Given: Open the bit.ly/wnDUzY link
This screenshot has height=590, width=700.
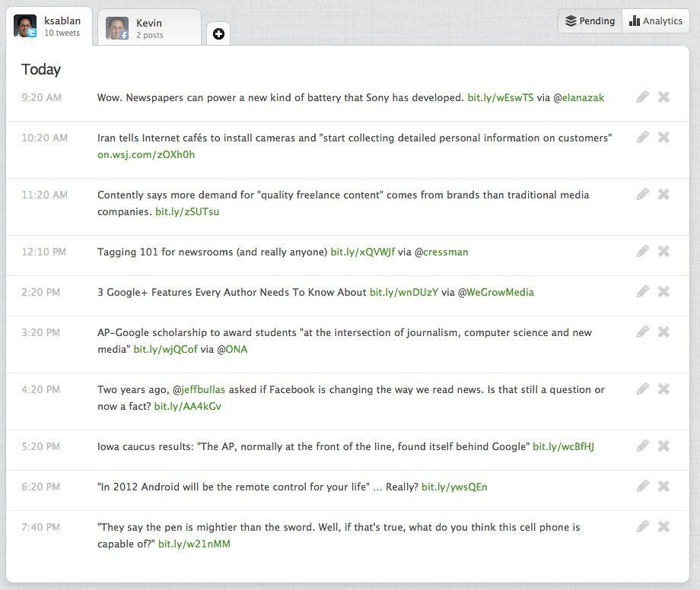Looking at the screenshot, I should [x=404, y=292].
